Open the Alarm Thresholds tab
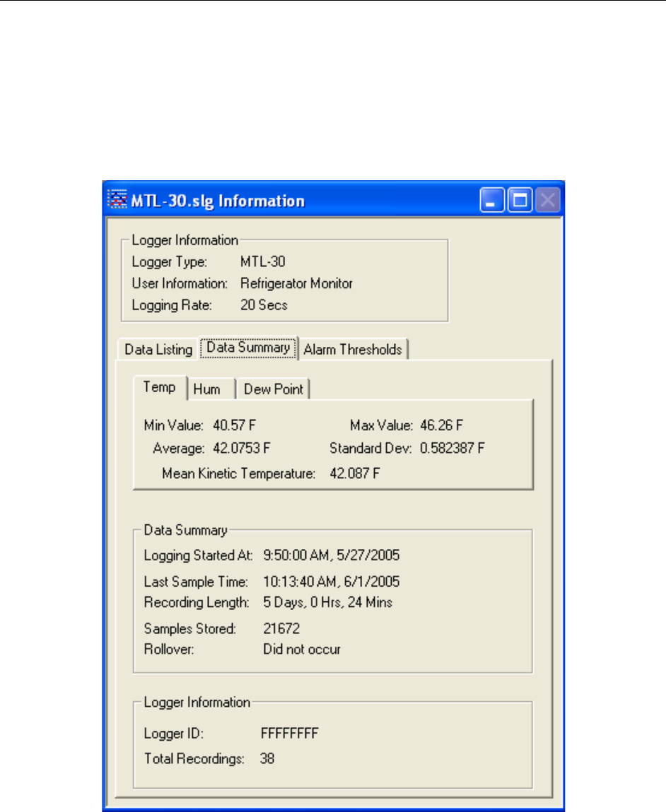This screenshot has height=812, width=666. coord(354,350)
